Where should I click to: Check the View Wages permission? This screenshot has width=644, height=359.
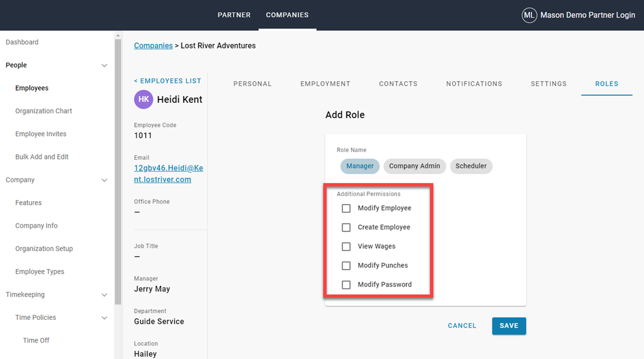[346, 246]
